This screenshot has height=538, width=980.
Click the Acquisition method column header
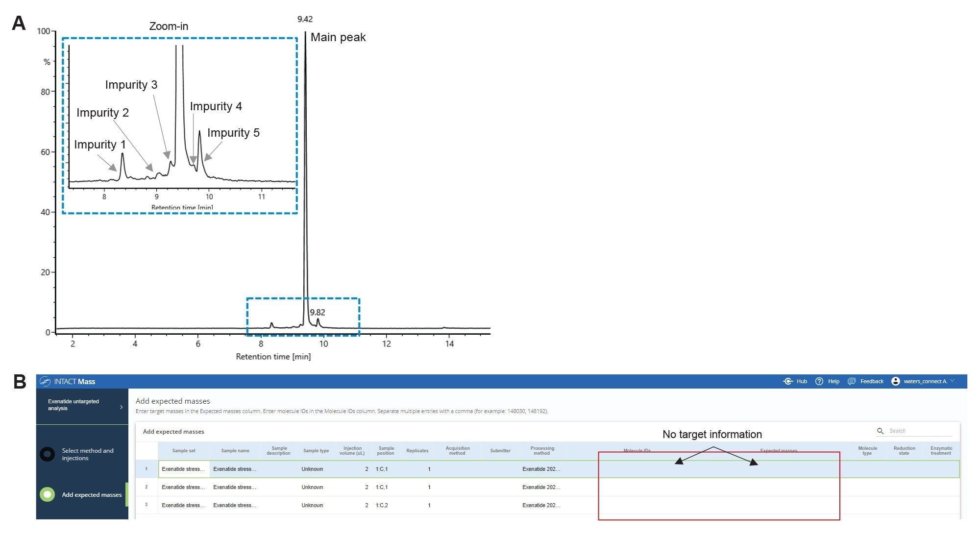(458, 451)
